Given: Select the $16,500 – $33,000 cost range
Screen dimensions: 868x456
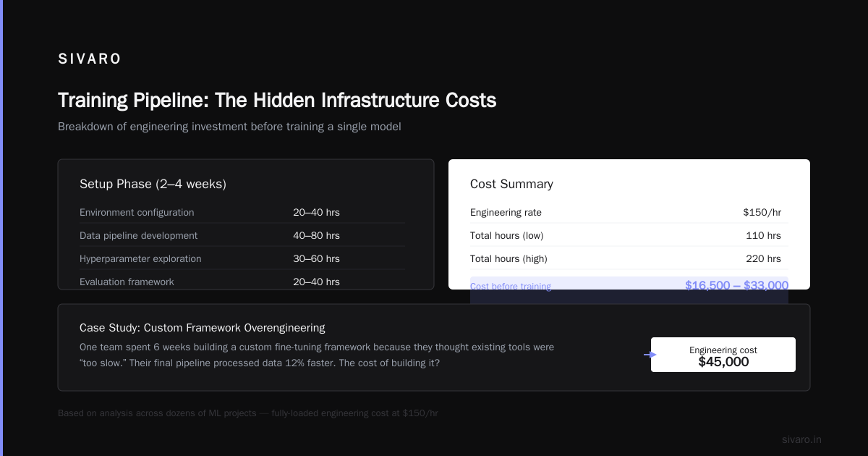Looking at the screenshot, I should pos(737,285).
